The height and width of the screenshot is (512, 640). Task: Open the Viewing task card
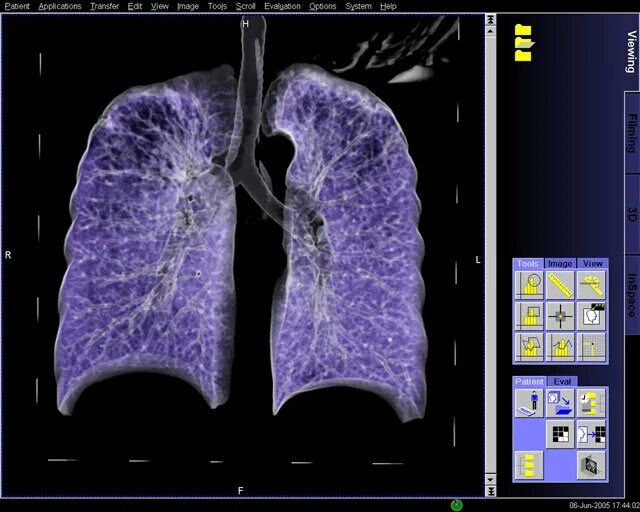click(x=632, y=51)
